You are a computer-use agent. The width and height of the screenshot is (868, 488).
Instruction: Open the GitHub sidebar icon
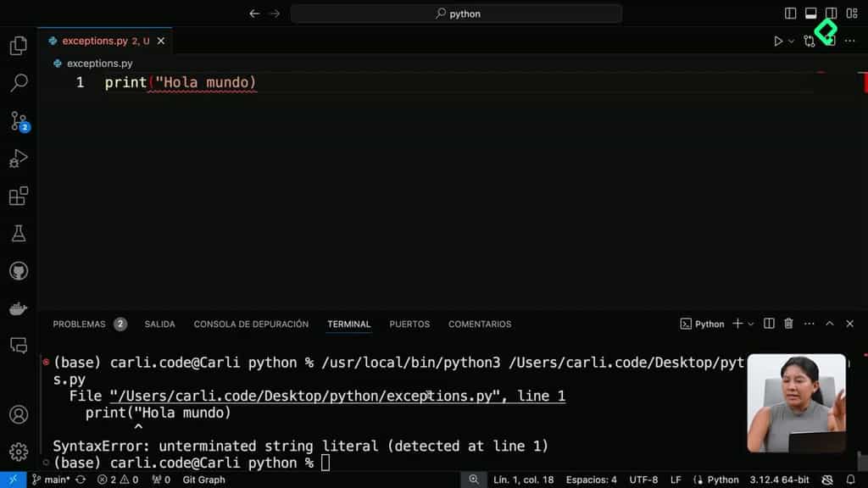tap(17, 270)
